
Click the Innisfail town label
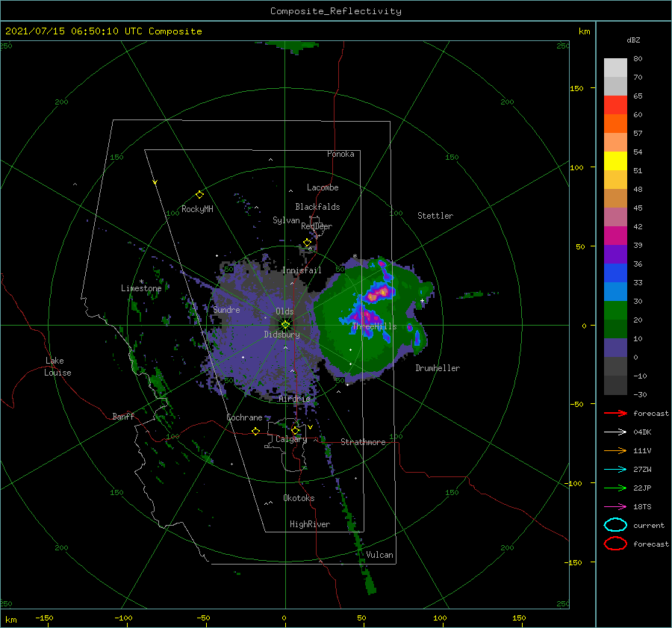302,270
